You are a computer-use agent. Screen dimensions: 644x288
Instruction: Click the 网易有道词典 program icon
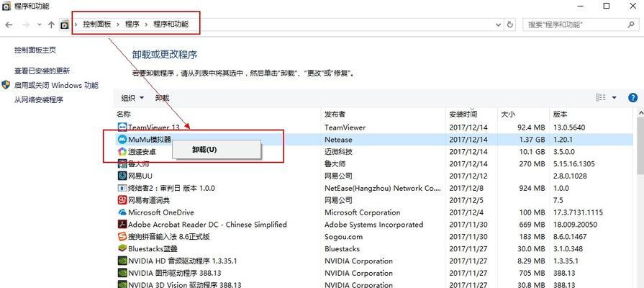click(x=122, y=200)
